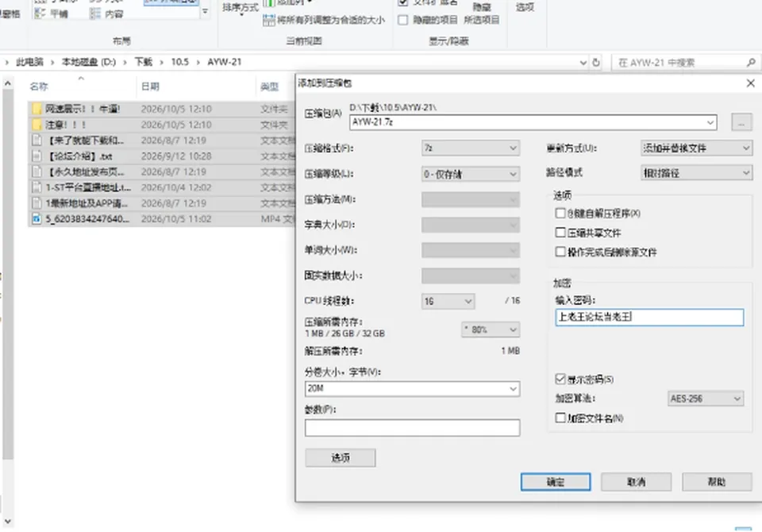Click the 10.5 breadcrumb segment
The height and width of the screenshot is (532, 762).
(x=180, y=62)
